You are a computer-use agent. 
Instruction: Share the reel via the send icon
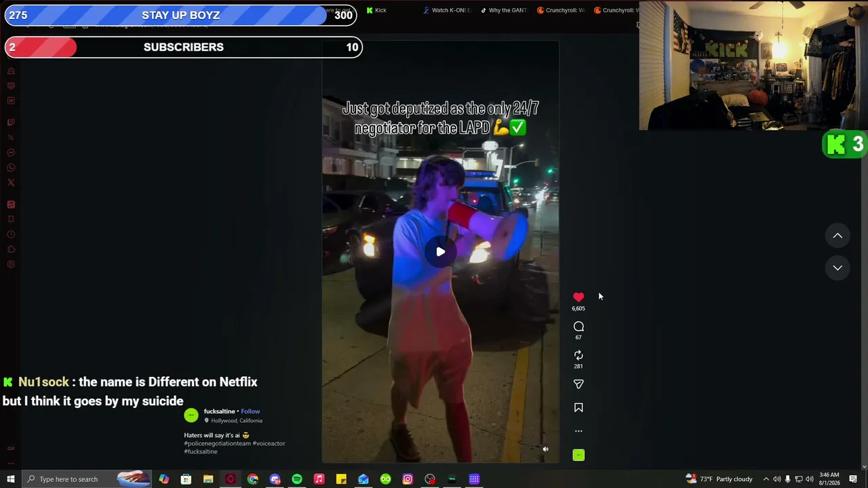[x=578, y=384]
